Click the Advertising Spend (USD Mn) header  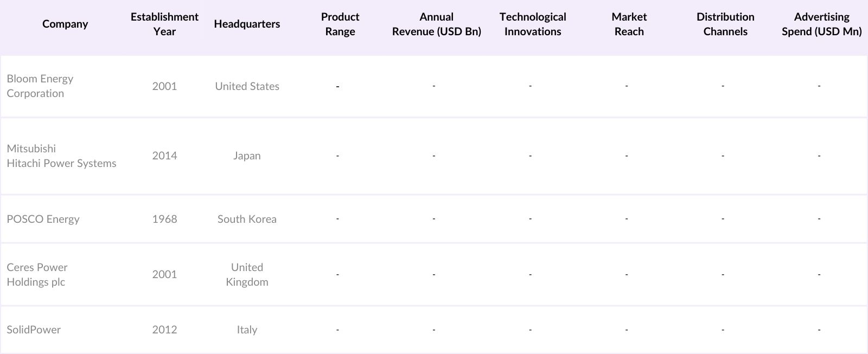click(x=821, y=24)
